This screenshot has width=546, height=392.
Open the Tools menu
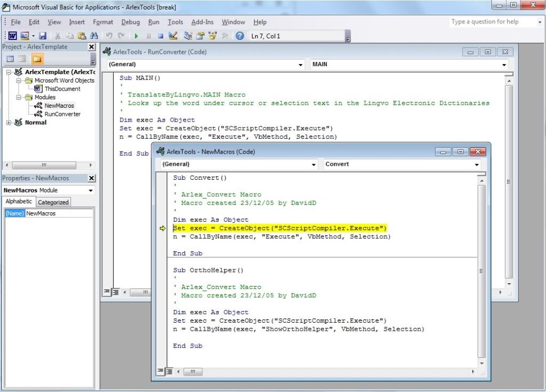175,22
